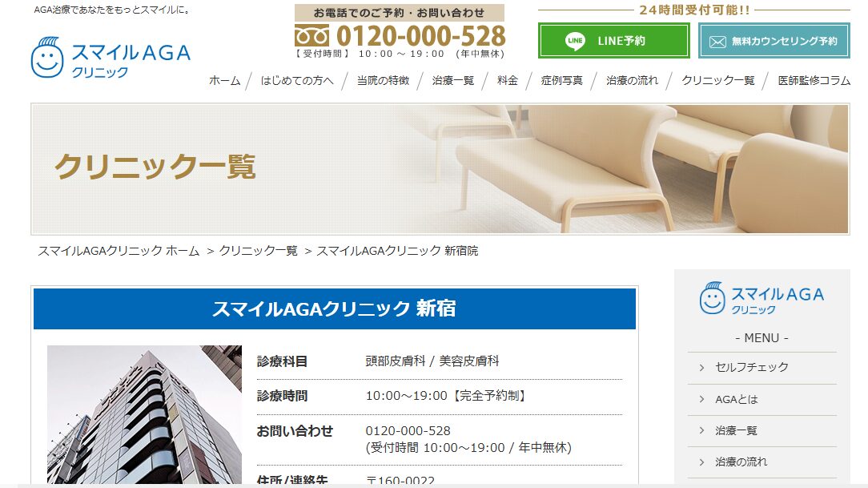Click the envelope icon on counseling button
The image size is (868, 488).
pyautogui.click(x=717, y=42)
